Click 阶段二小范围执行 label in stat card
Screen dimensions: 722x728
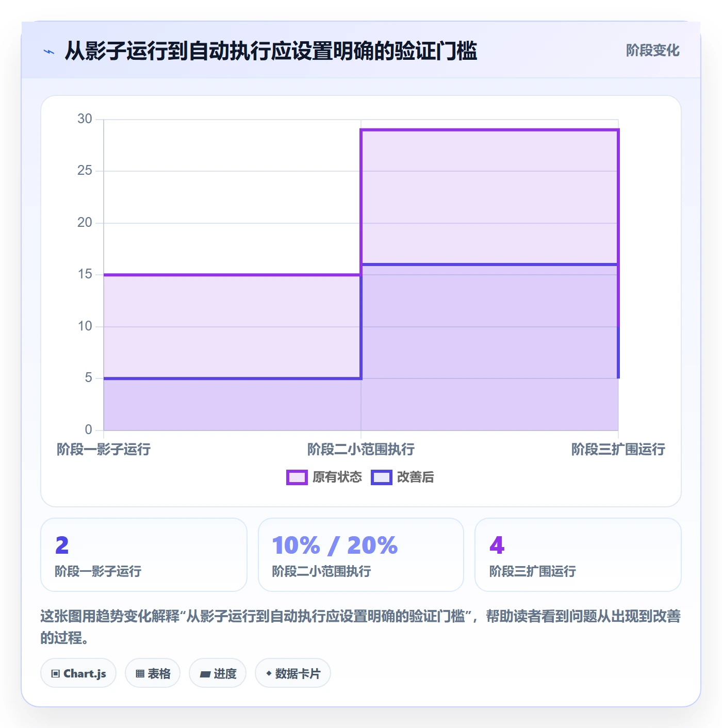321,571
